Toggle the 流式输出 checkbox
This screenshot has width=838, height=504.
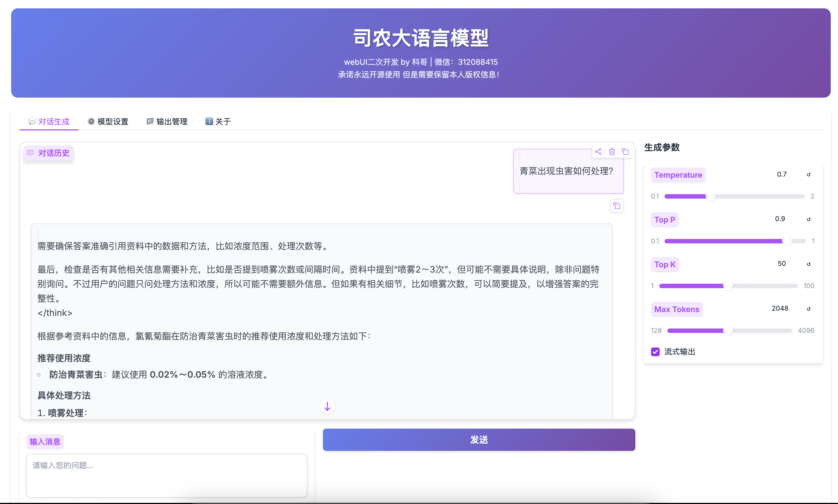click(x=655, y=352)
